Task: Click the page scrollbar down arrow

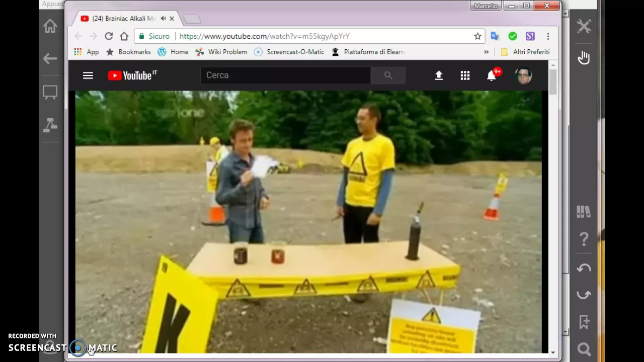Action: (x=553, y=352)
